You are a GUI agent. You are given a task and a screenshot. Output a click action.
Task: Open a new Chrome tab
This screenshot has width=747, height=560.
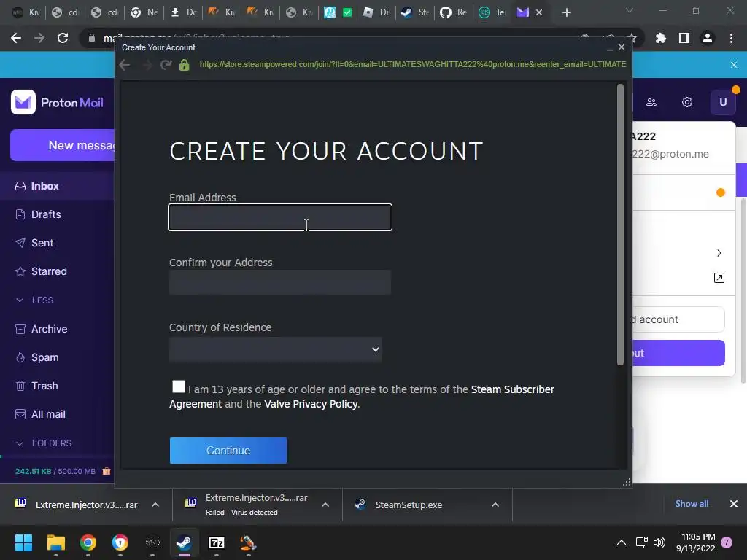pos(566,13)
